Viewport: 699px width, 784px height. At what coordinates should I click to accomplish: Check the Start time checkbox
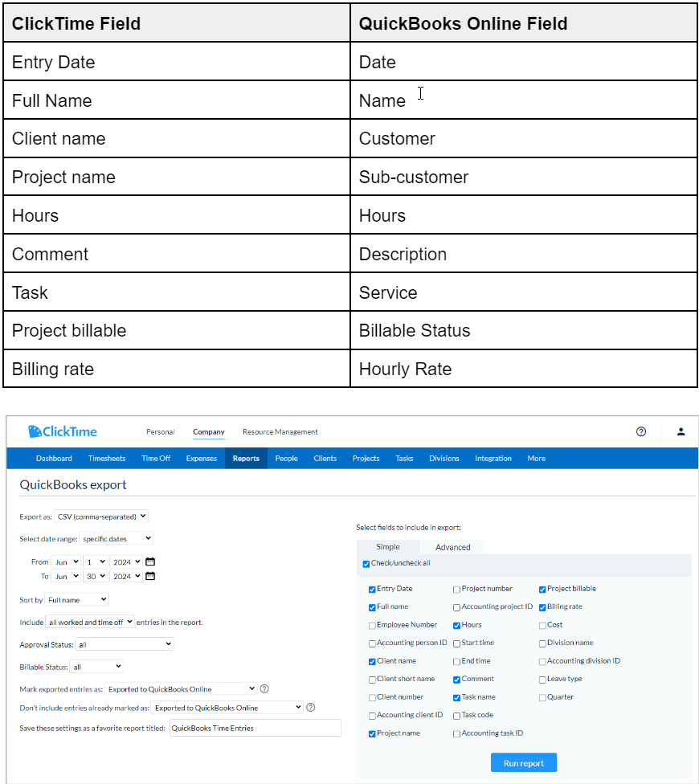[456, 643]
